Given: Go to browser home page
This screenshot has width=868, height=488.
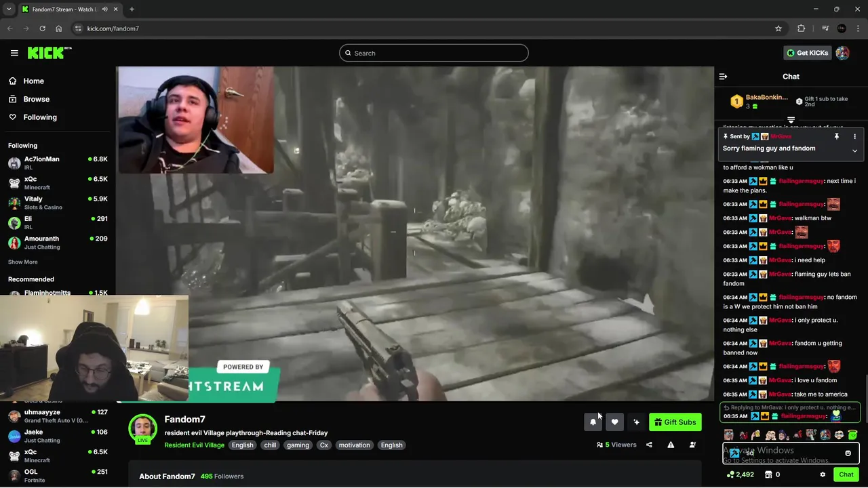Looking at the screenshot, I should [x=58, y=28].
